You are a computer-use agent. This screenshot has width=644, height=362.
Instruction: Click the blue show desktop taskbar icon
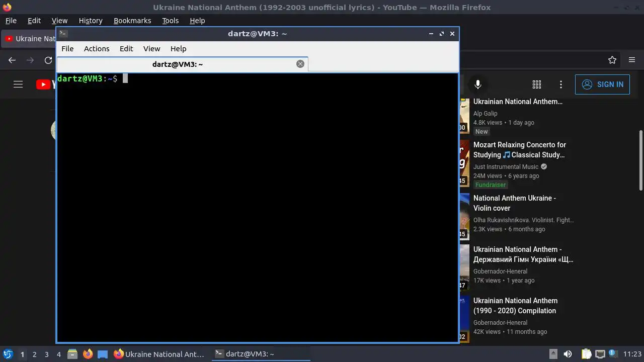[x=103, y=354]
